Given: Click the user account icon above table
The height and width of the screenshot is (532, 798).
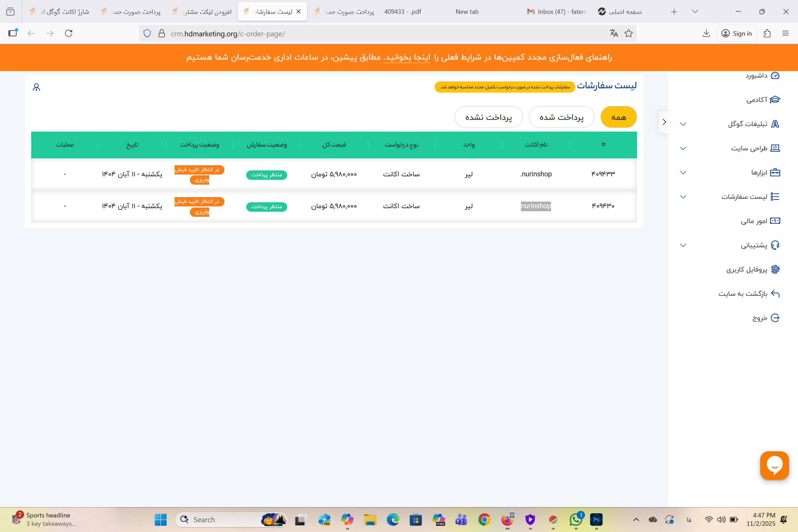Looking at the screenshot, I should pyautogui.click(x=36, y=87).
